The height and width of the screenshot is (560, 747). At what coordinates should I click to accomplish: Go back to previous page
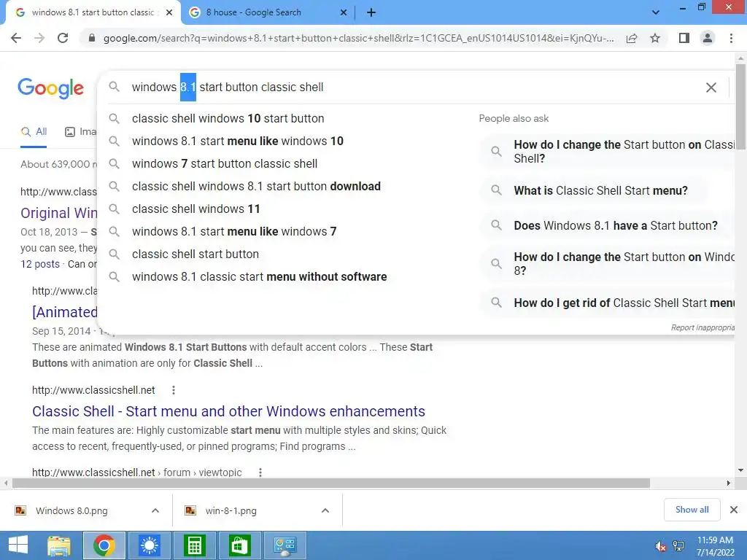16,38
